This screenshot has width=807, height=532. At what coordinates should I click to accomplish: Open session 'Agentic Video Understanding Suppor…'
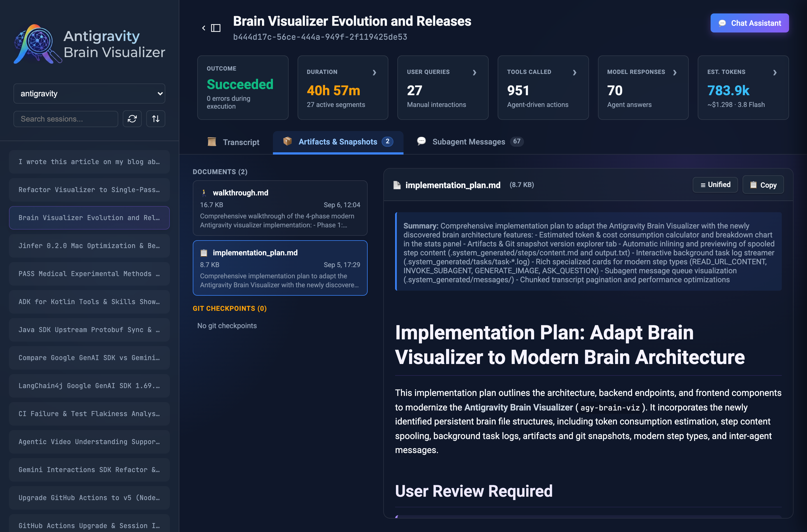[x=89, y=442]
